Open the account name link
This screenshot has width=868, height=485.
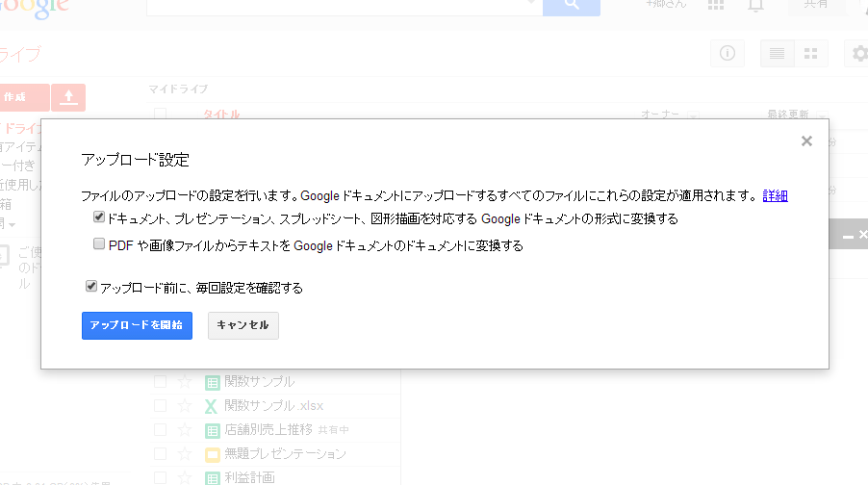pos(667,5)
